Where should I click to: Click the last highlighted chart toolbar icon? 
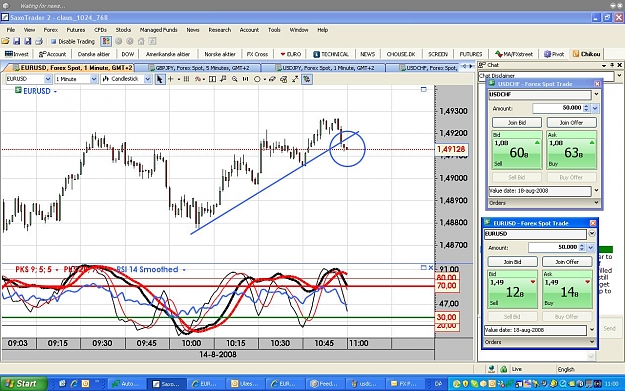coord(307,79)
